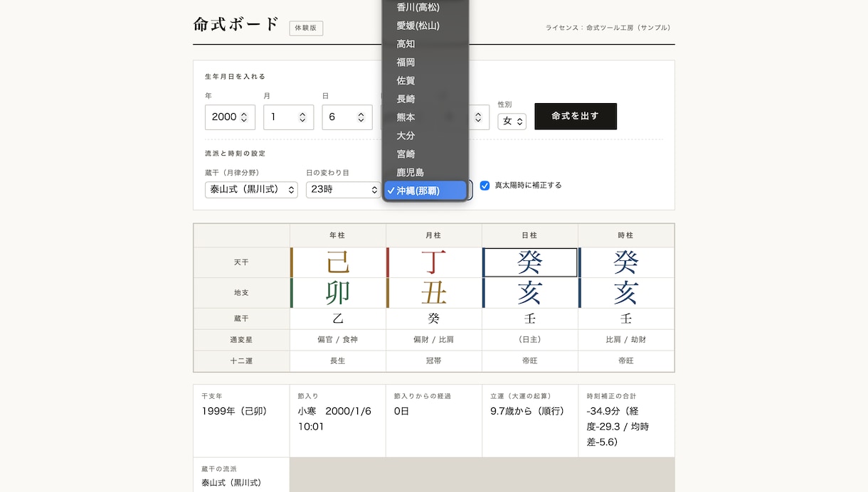Click the day field showing 6
This screenshot has width=868, height=492.
347,117
